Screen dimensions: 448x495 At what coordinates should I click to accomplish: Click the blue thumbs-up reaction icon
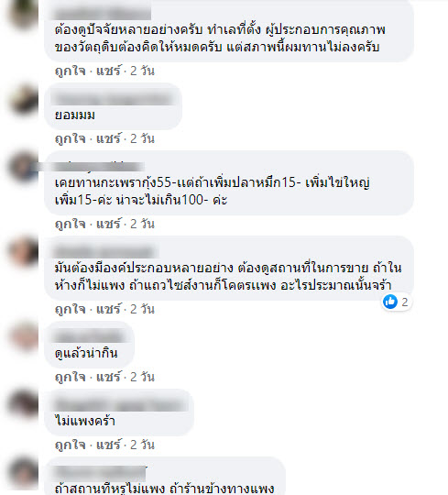390,302
